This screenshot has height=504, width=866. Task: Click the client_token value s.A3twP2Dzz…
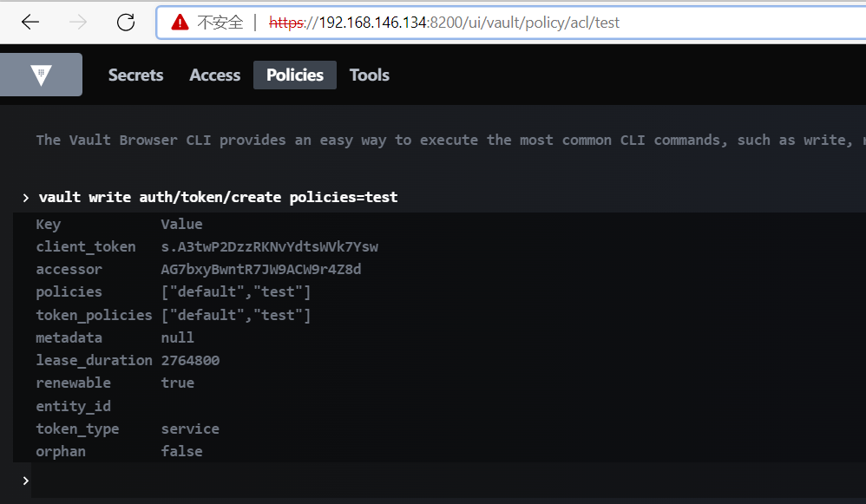click(269, 247)
